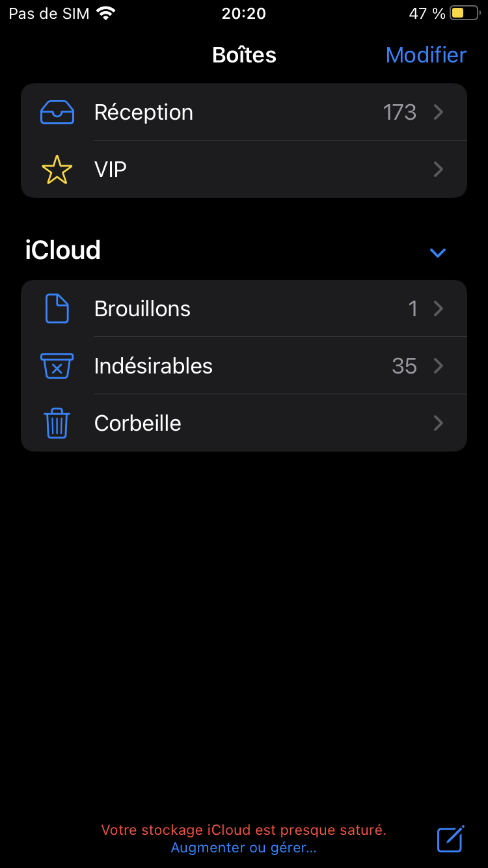This screenshot has width=488, height=868.
Task: Tap the Indésirables junk box icon
Action: pyautogui.click(x=57, y=366)
